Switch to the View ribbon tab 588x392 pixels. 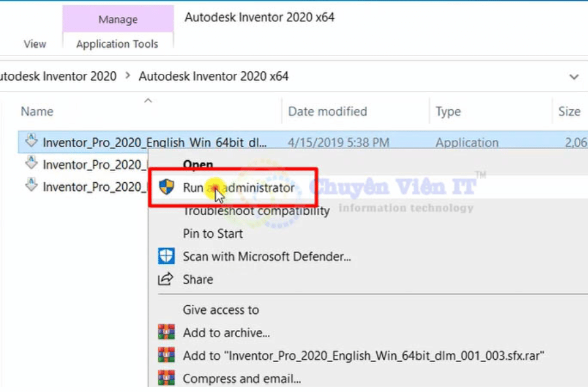(x=35, y=44)
